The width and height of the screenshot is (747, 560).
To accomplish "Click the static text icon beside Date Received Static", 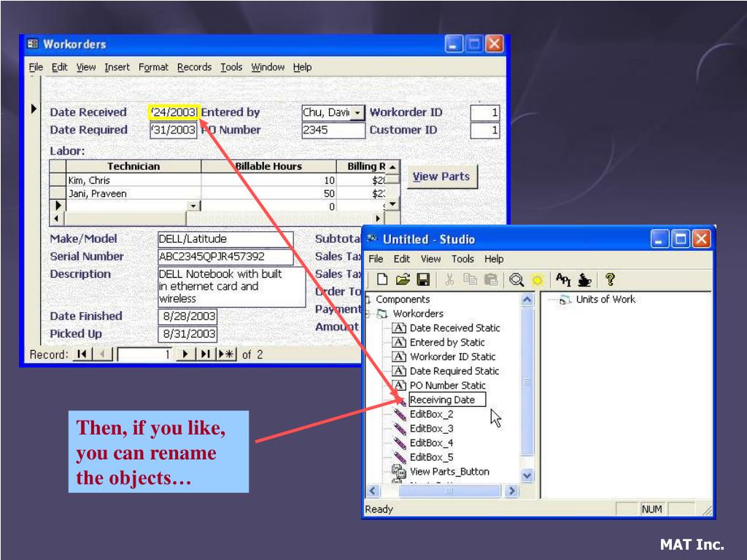I will click(399, 327).
